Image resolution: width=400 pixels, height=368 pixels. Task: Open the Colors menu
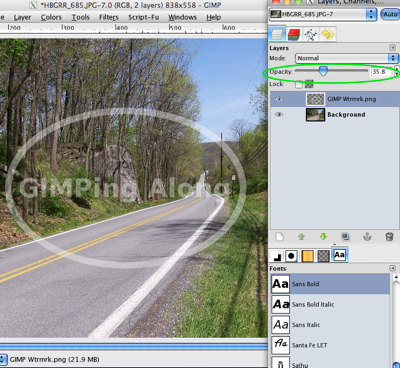point(51,17)
